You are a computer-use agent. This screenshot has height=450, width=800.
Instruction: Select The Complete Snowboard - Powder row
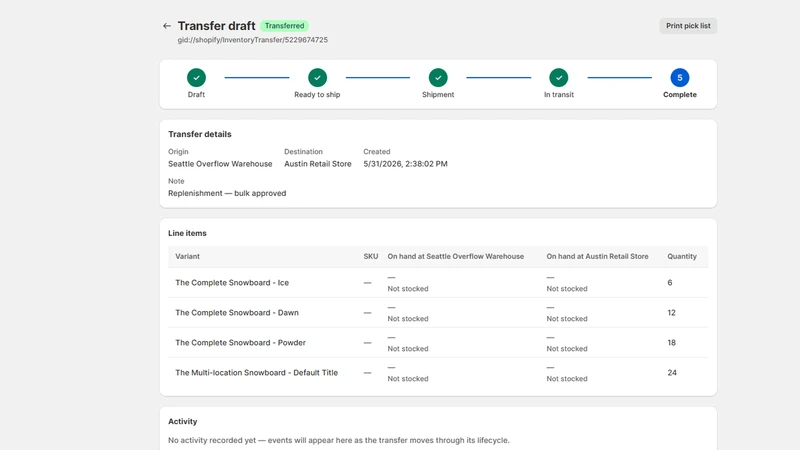coord(438,343)
